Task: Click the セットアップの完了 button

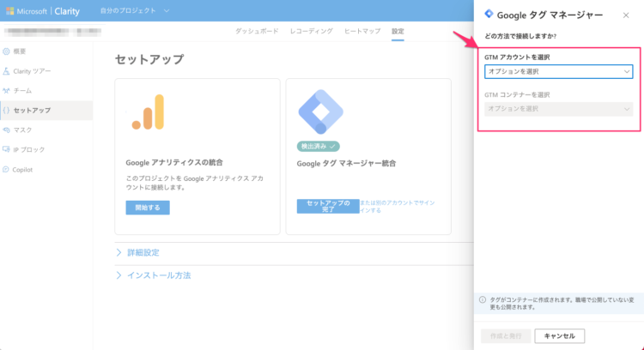Action: 328,206
